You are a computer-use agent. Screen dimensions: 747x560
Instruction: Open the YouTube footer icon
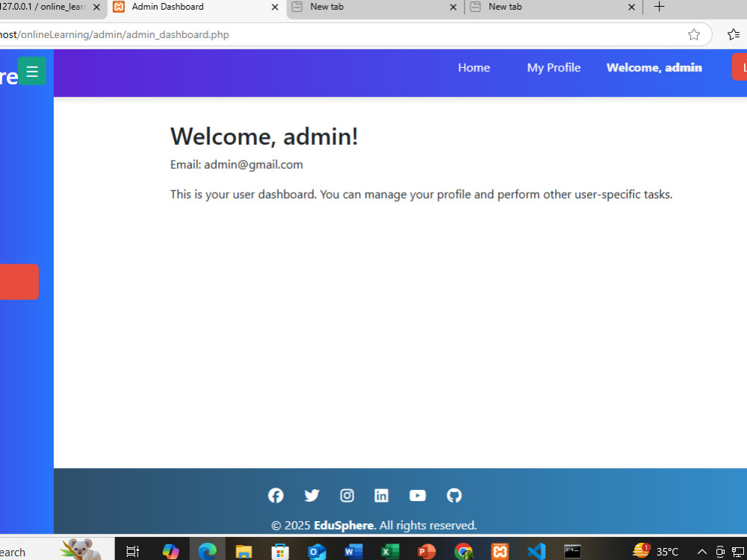(418, 496)
